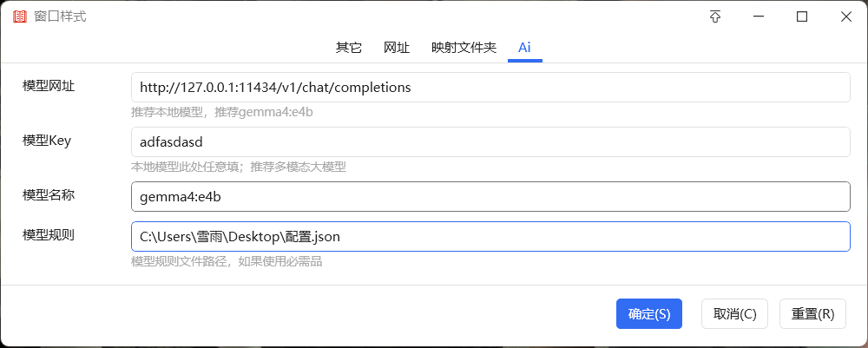Maximize the 窗口样式 window

(802, 16)
